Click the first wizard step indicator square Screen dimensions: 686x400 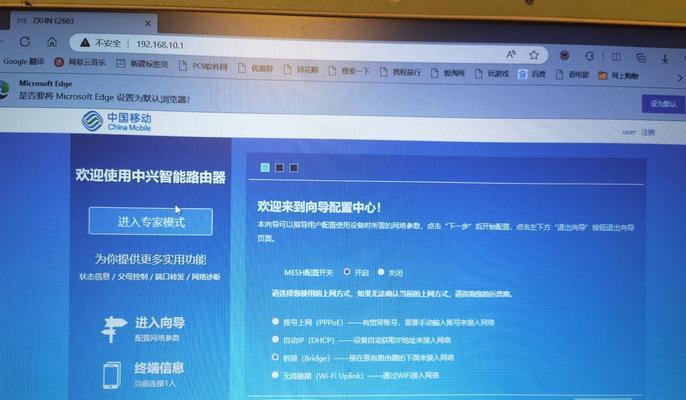pyautogui.click(x=265, y=167)
